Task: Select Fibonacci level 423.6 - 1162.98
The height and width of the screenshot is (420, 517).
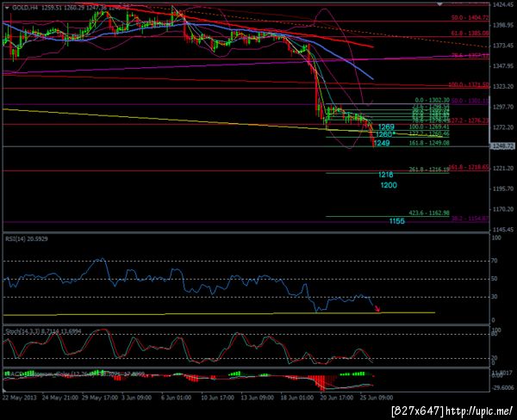Action: coord(429,213)
